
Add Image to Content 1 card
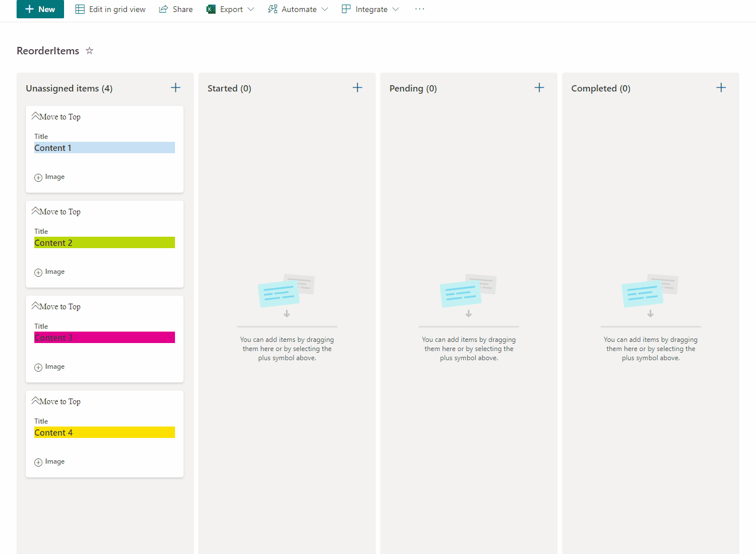[49, 177]
